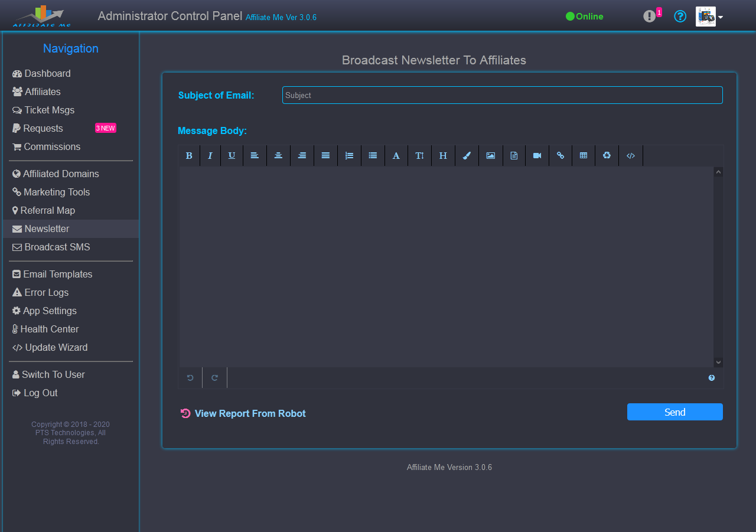
Task: Open the font family picker
Action: [396, 156]
